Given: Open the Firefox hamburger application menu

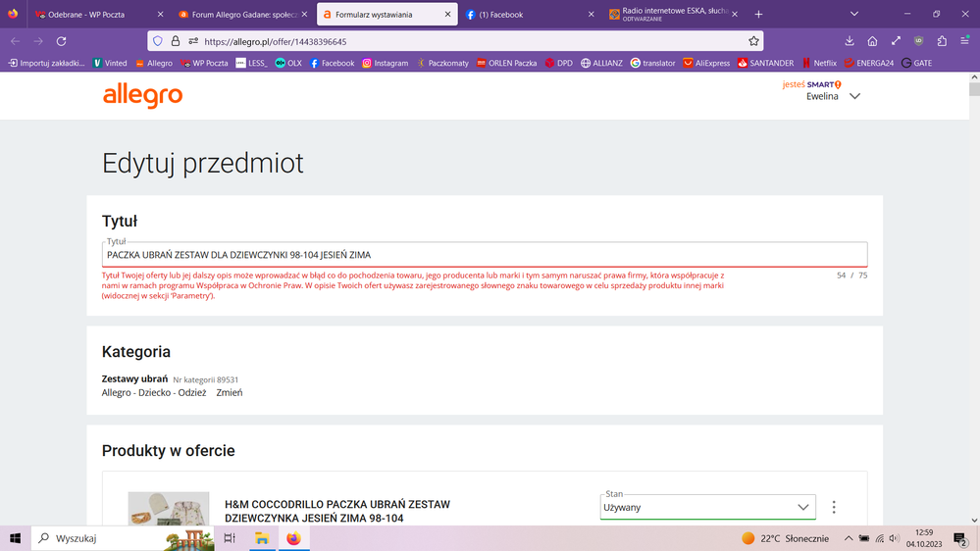Looking at the screenshot, I should tap(965, 41).
